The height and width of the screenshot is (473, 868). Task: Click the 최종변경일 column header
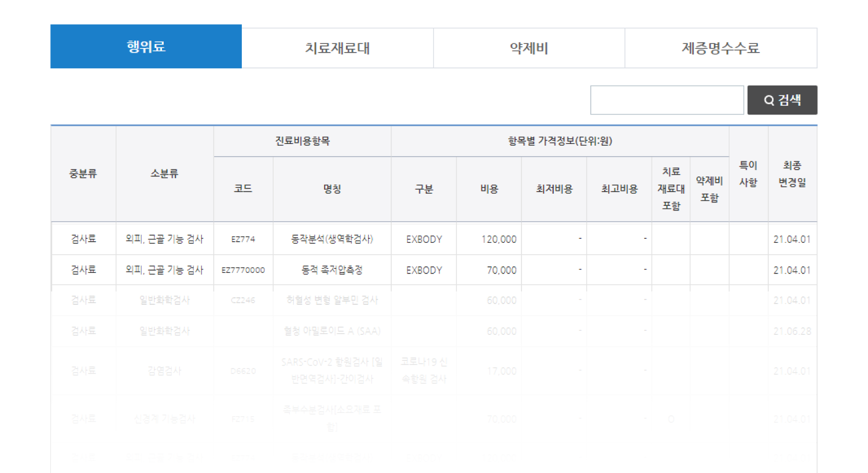pos(792,173)
